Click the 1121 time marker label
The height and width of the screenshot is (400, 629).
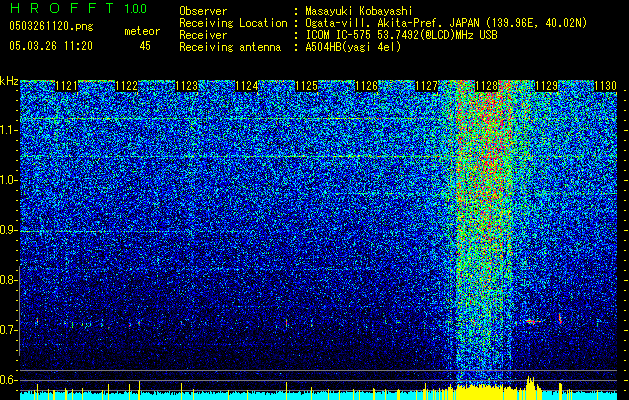tap(66, 86)
